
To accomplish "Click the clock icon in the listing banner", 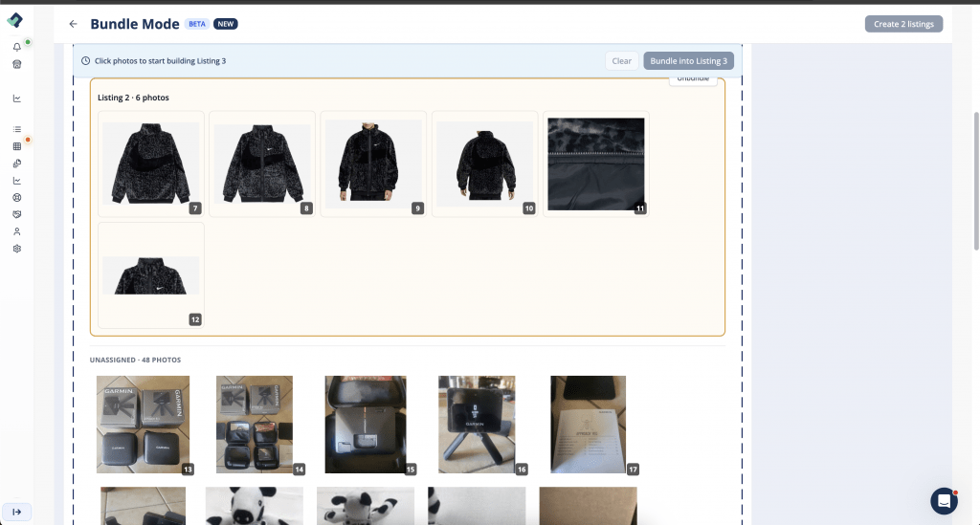I will coord(85,60).
